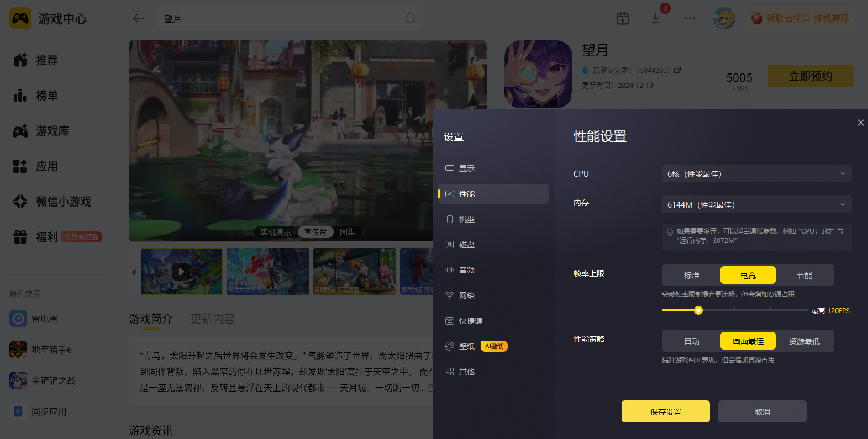Image resolution: width=868 pixels, height=439 pixels.
Task: Select 自动 performance strategy
Action: pos(692,341)
